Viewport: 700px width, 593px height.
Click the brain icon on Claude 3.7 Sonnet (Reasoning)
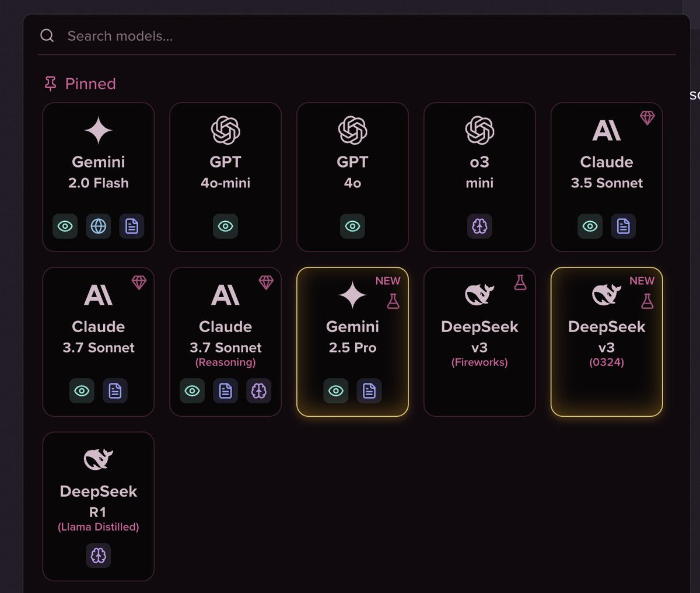[x=259, y=390]
